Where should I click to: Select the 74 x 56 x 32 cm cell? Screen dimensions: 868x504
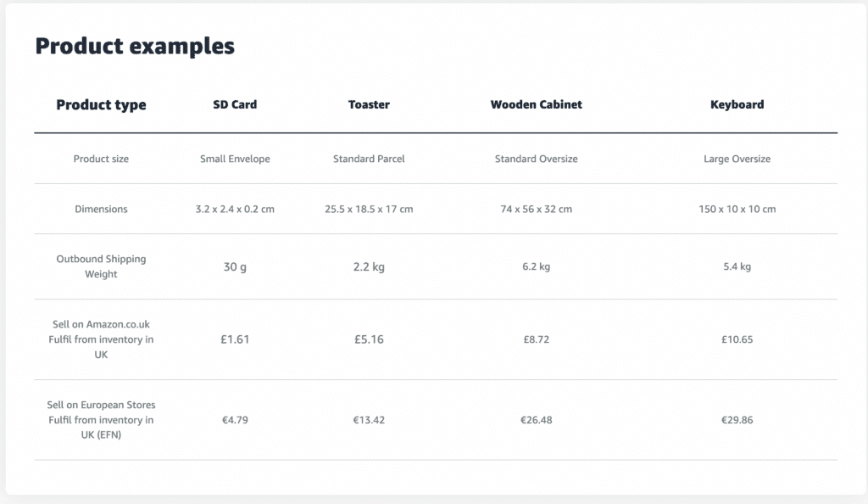(536, 209)
